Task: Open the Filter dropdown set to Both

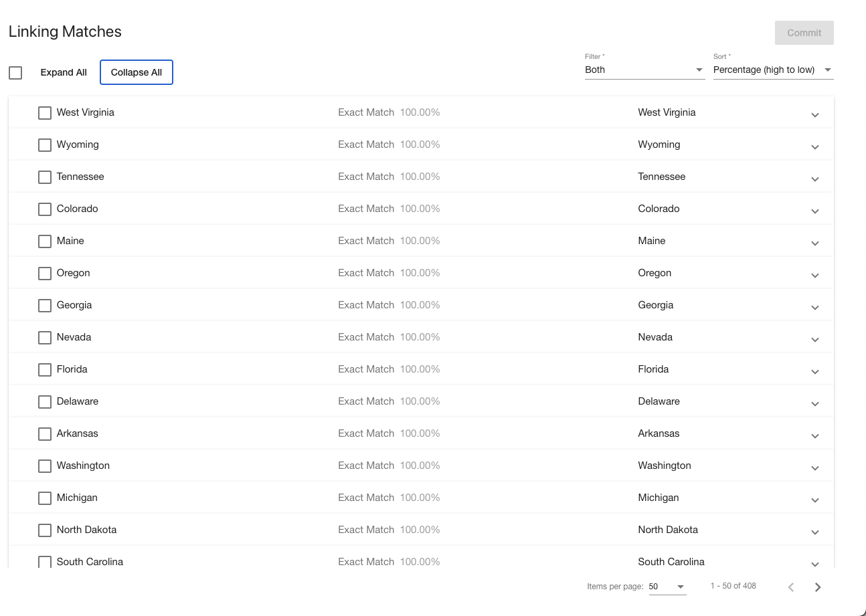Action: point(644,70)
